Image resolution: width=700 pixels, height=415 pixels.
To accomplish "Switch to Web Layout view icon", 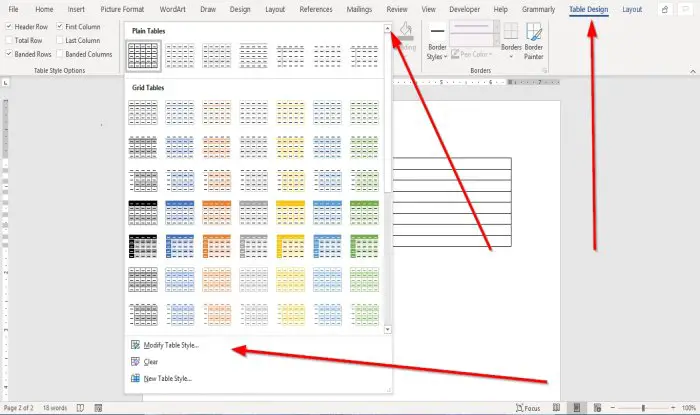I will click(x=597, y=408).
